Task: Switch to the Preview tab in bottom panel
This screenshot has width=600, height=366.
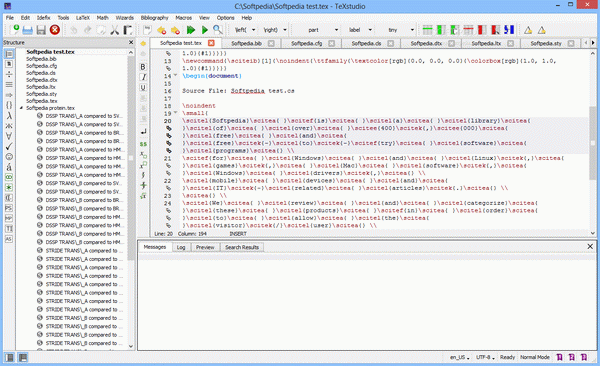Action: pos(205,247)
